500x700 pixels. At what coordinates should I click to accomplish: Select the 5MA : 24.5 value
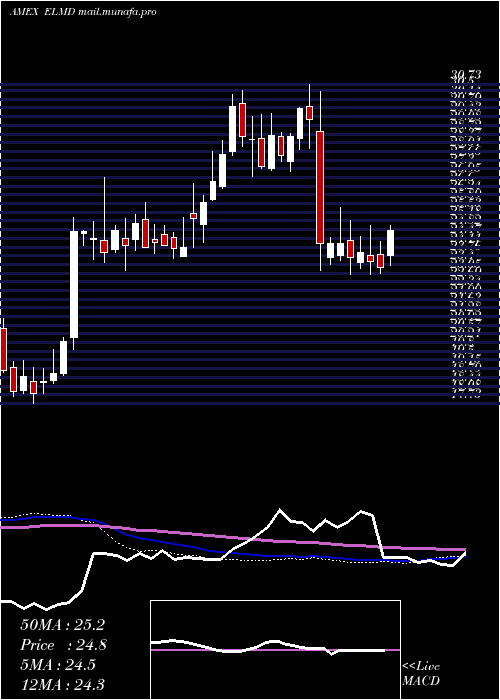pos(58,665)
